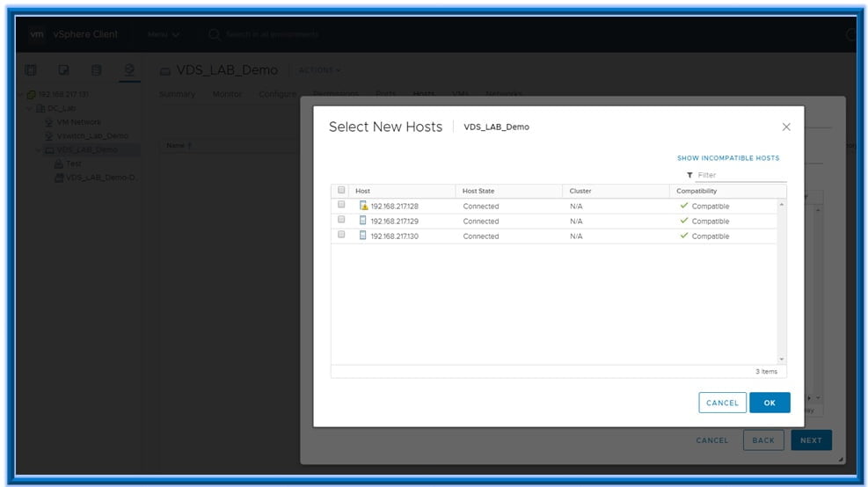Click the filter funnel icon

(689, 175)
